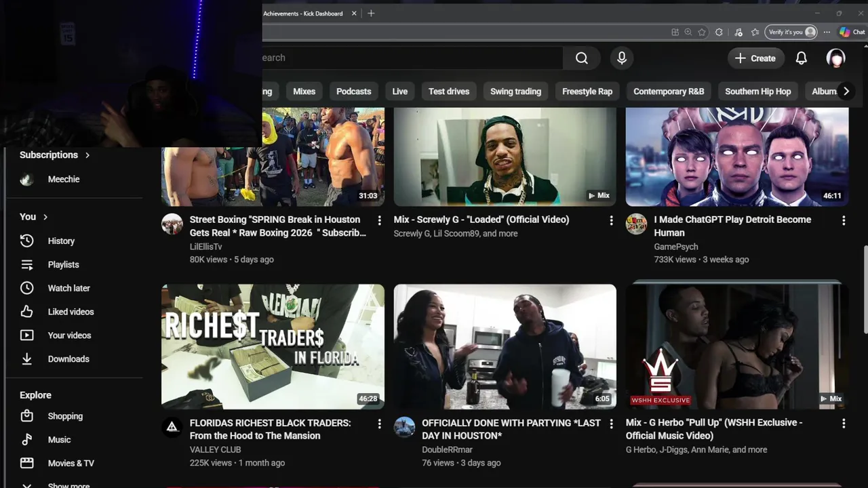Open options for OFFICIALLY DONE WITH PARTYING video
This screenshot has height=488, width=868.
(611, 424)
